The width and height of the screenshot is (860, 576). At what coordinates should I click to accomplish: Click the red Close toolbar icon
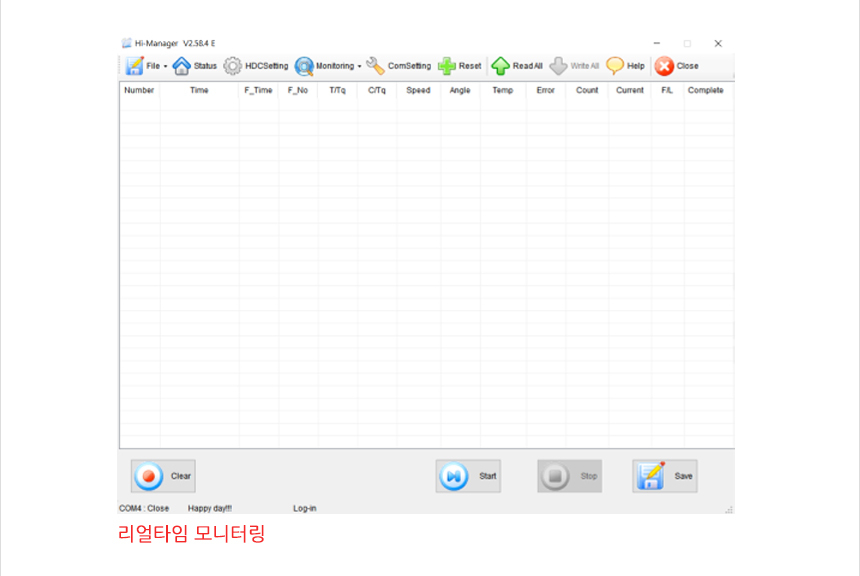click(x=664, y=66)
